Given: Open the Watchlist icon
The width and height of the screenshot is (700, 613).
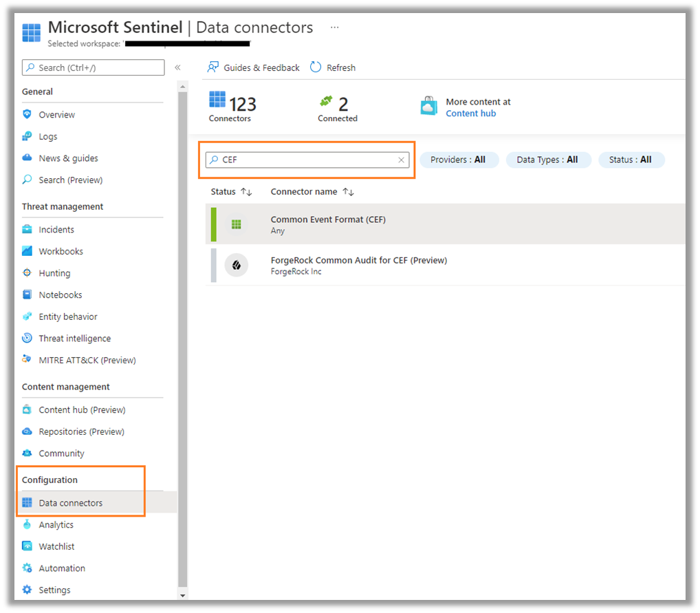Looking at the screenshot, I should (x=28, y=547).
